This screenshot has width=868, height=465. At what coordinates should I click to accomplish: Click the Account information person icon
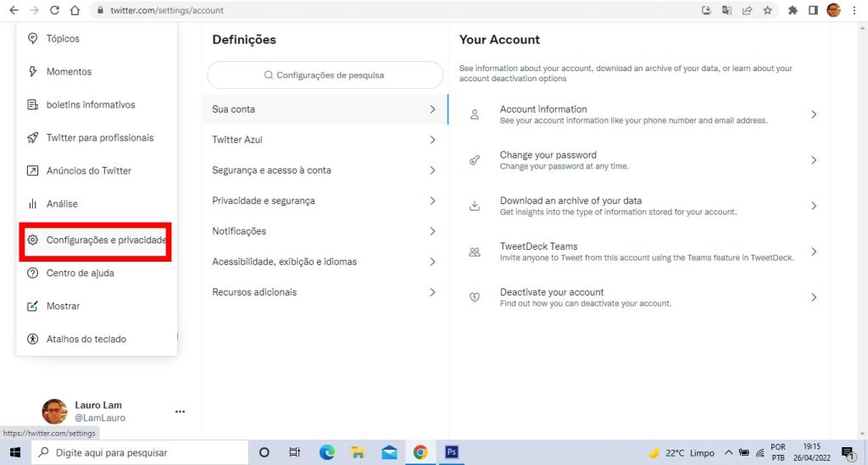(x=475, y=114)
